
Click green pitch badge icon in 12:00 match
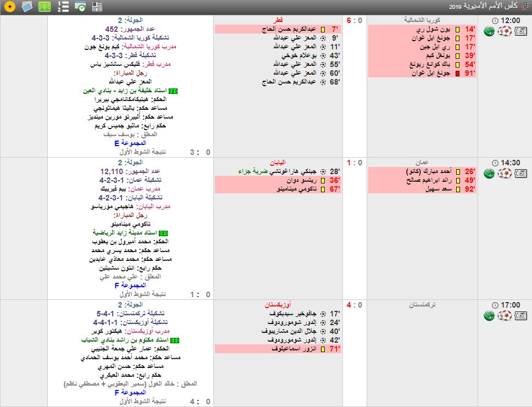(x=489, y=31)
